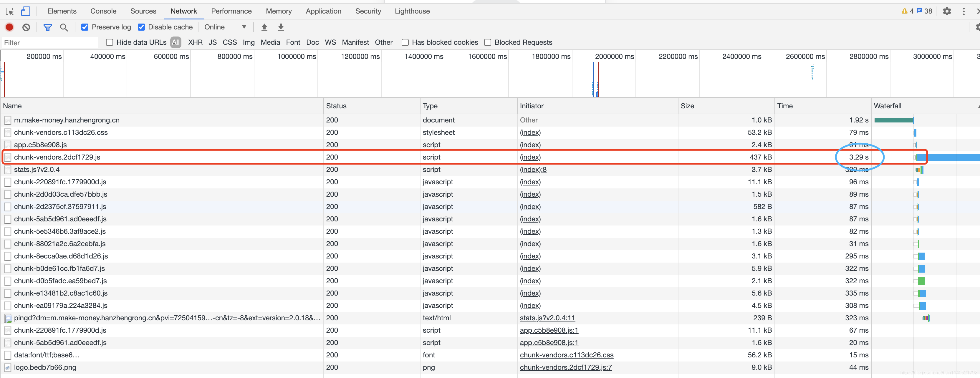
Task: Open the DevTools three-dot menu
Action: 964,11
